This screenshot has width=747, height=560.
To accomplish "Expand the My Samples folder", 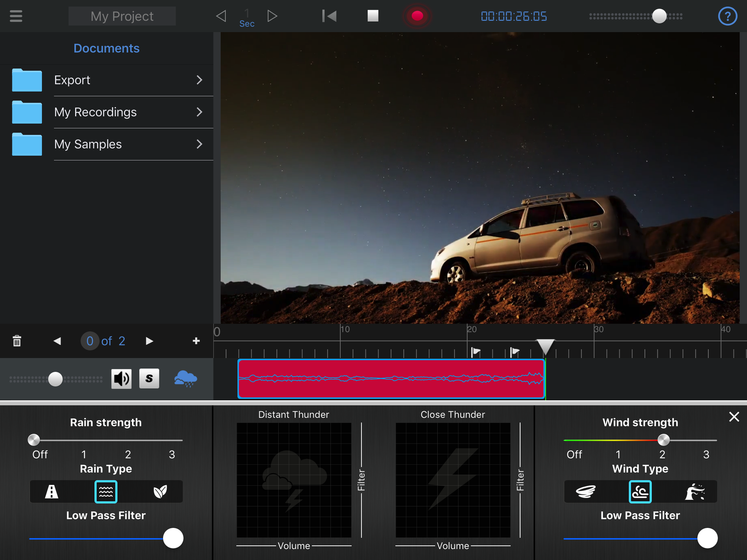I will click(107, 144).
